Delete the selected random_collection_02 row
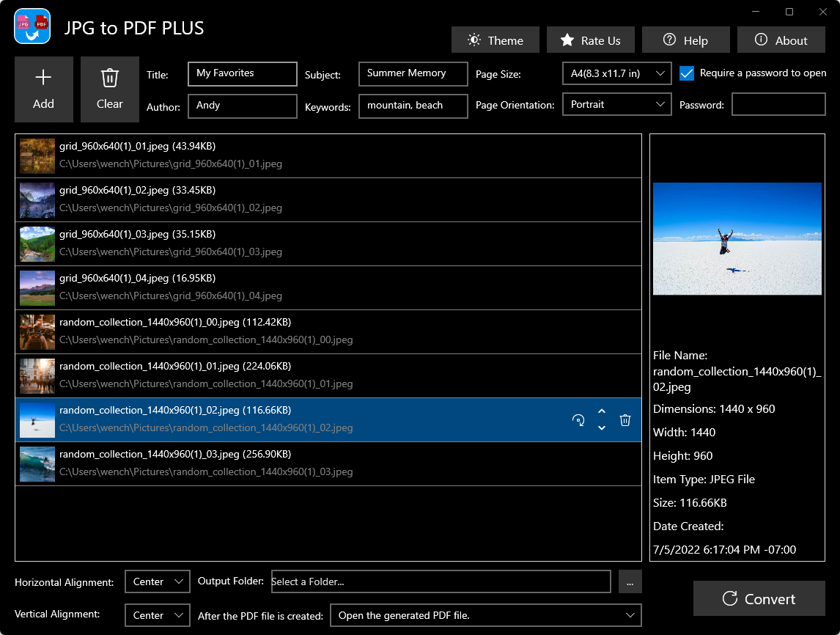Image resolution: width=840 pixels, height=635 pixels. (625, 420)
